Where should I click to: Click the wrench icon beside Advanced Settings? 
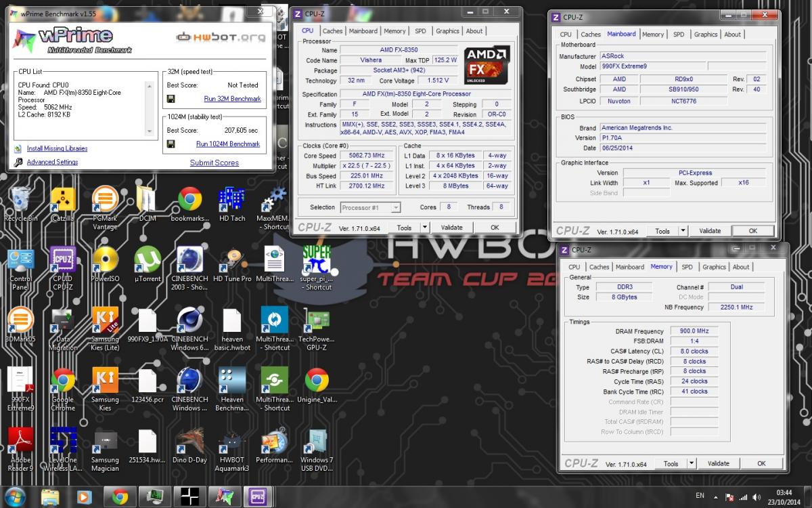pos(19,162)
